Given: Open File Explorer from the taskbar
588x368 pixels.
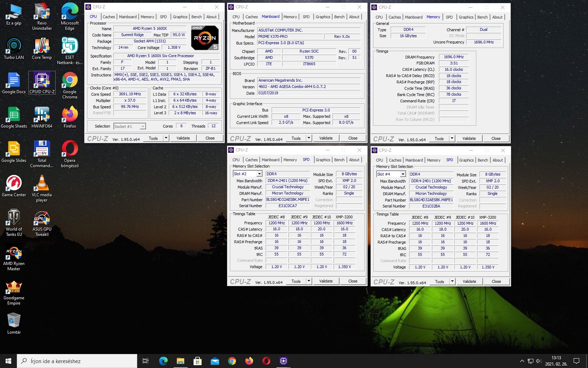Looking at the screenshot, I should (180, 361).
